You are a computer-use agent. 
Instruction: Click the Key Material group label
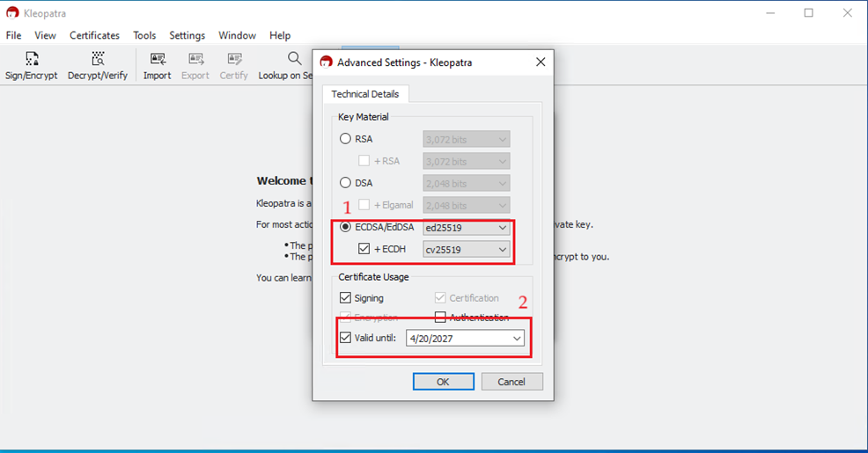(x=364, y=117)
